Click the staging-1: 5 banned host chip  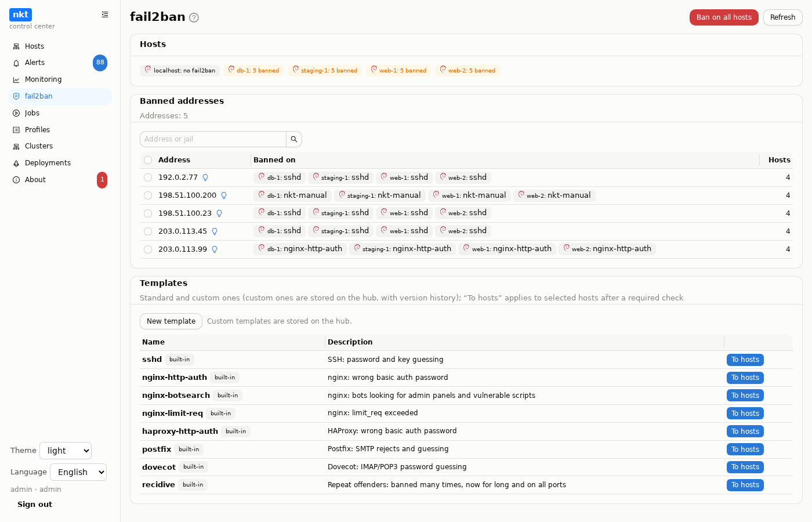(325, 70)
